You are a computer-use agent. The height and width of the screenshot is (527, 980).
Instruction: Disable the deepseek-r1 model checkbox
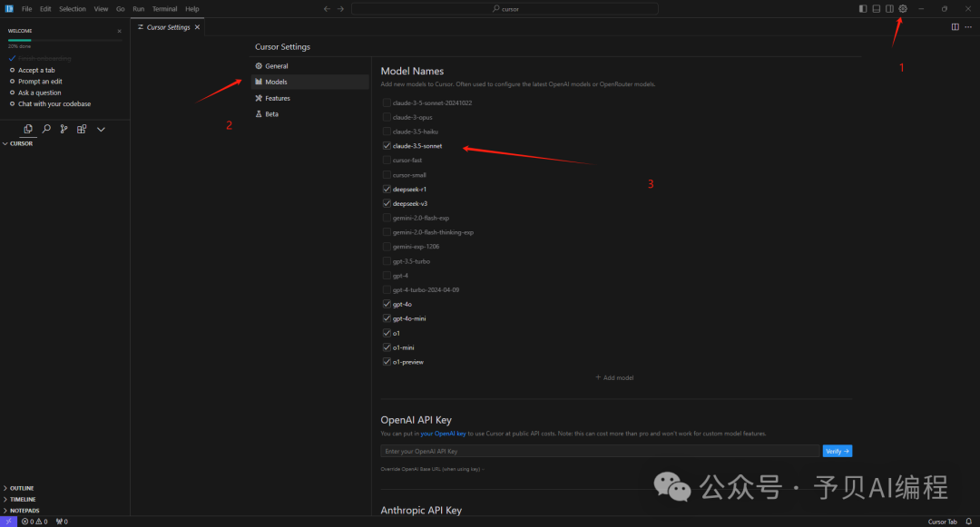click(x=387, y=189)
